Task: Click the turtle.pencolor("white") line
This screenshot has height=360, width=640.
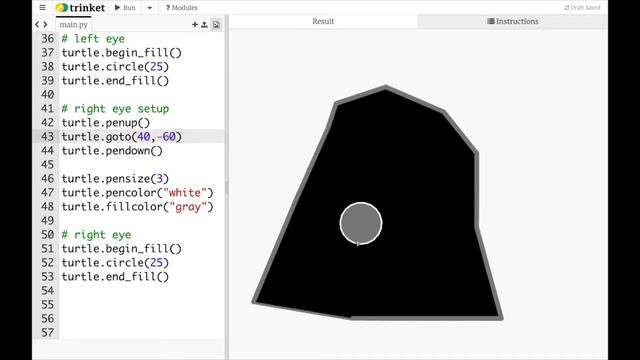Action: (137, 193)
